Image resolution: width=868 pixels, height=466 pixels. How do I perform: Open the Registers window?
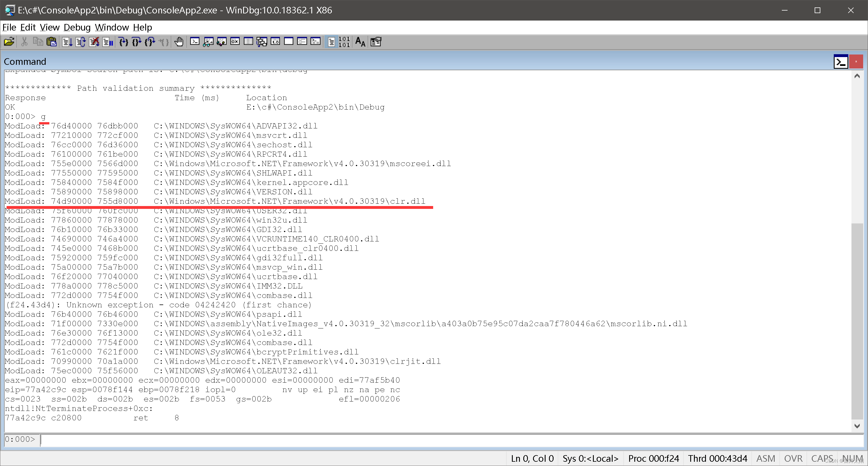[x=235, y=41]
